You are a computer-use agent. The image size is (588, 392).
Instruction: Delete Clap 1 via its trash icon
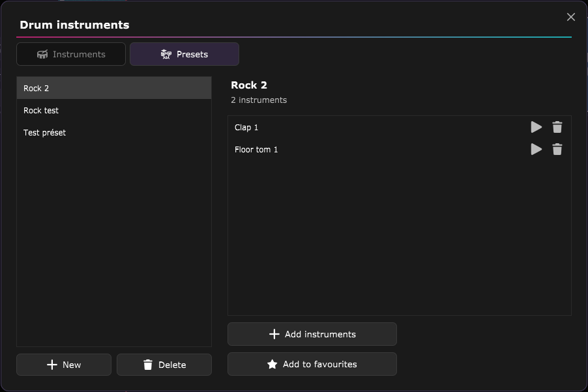tap(557, 128)
